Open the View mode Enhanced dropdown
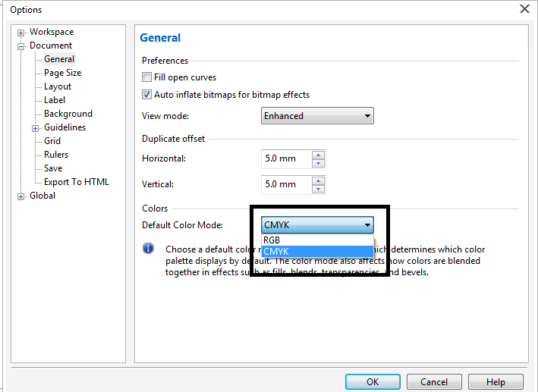This screenshot has width=538, height=392. [317, 116]
